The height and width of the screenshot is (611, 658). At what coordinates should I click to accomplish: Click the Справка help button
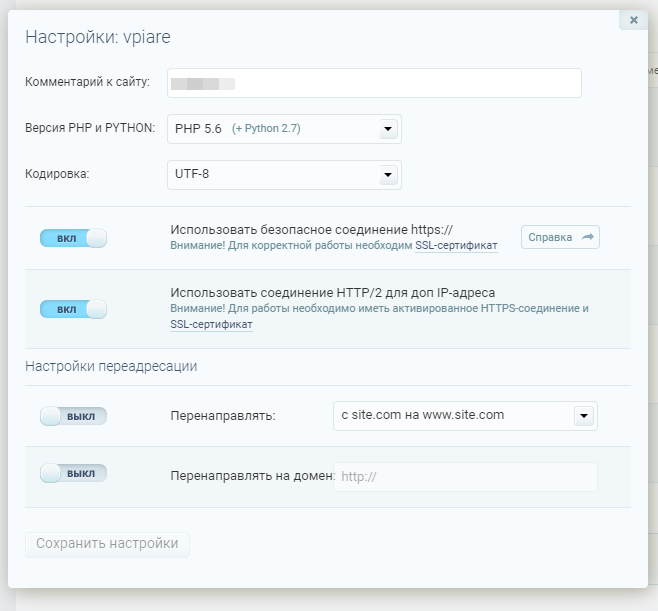tap(560, 237)
